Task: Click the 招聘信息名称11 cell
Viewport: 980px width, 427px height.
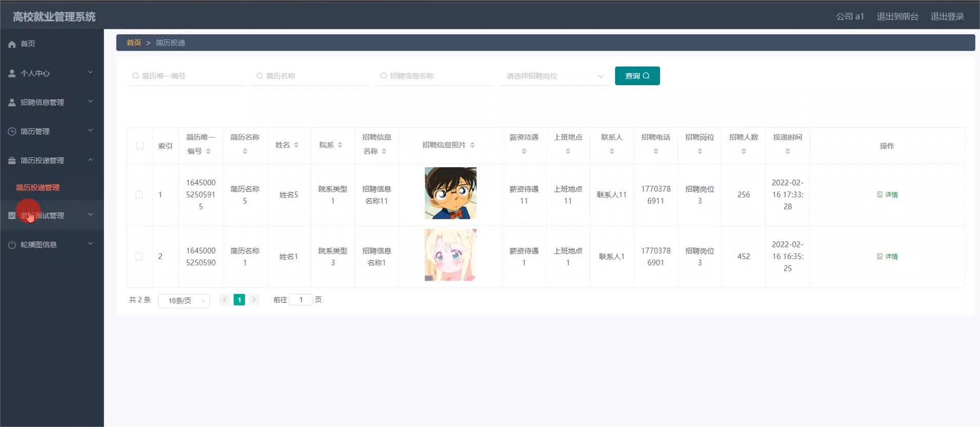Action: 377,195
